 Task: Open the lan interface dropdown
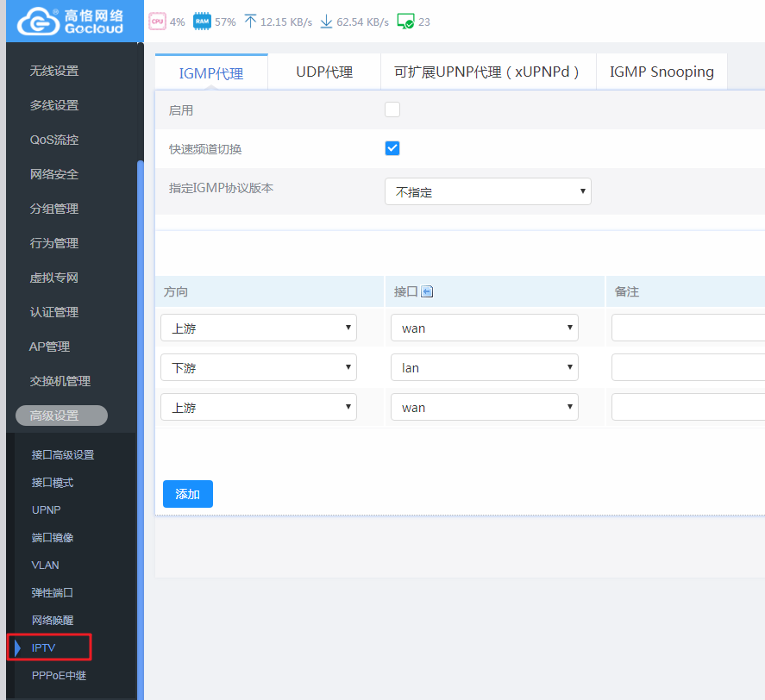click(x=485, y=367)
